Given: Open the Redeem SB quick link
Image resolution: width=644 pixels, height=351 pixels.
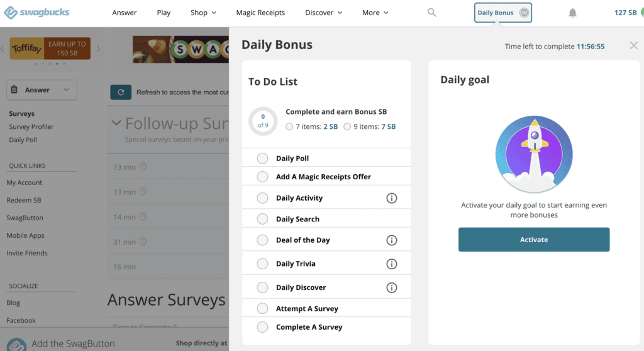Looking at the screenshot, I should [x=25, y=200].
